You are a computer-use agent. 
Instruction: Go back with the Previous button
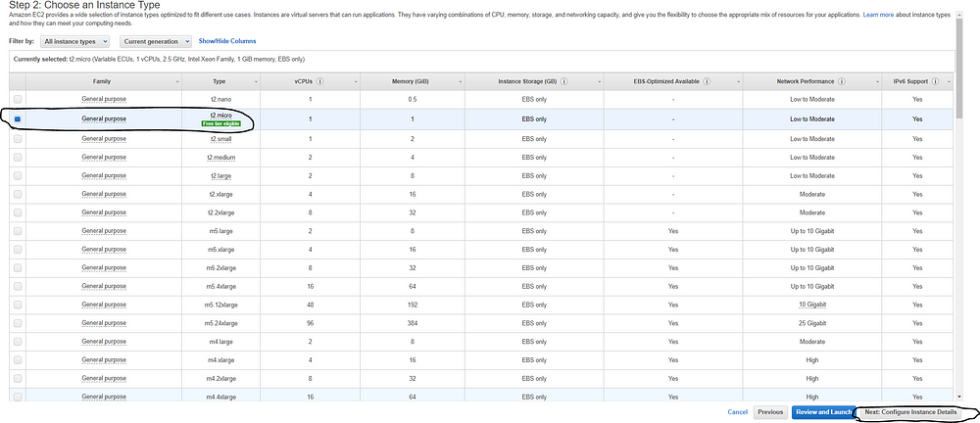[x=770, y=412]
